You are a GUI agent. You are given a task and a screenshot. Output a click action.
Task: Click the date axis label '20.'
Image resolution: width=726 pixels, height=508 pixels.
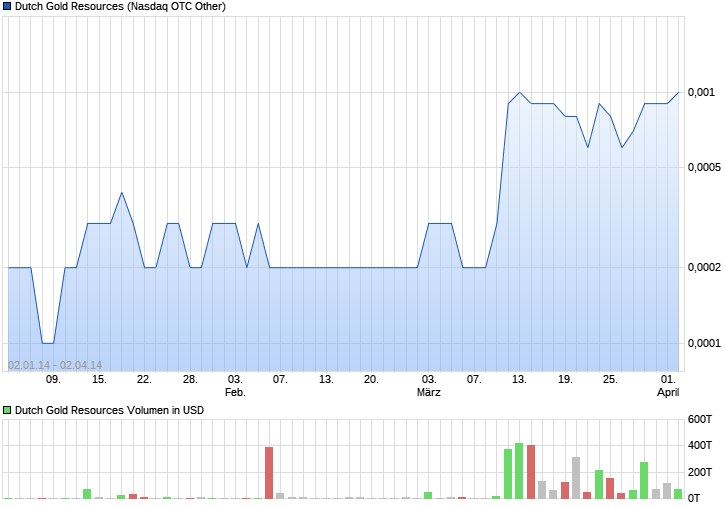(x=371, y=380)
